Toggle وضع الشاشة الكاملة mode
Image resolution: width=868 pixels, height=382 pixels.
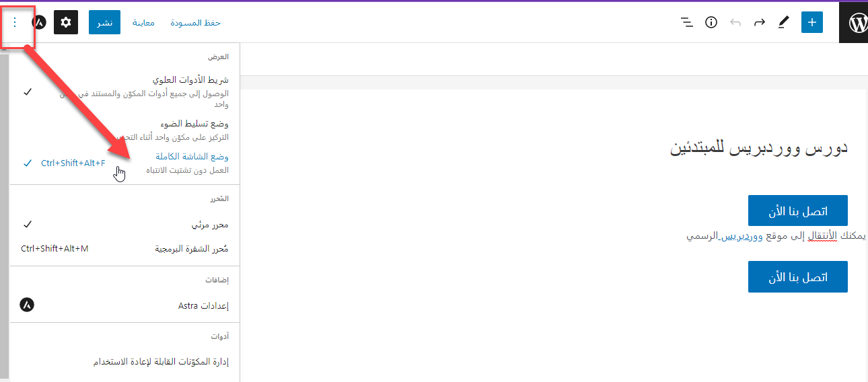click(188, 157)
